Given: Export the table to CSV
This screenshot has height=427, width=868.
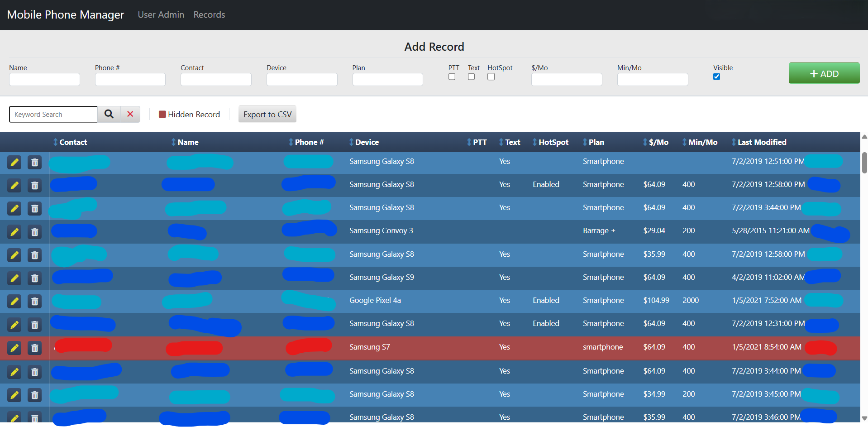Looking at the screenshot, I should tap(267, 114).
